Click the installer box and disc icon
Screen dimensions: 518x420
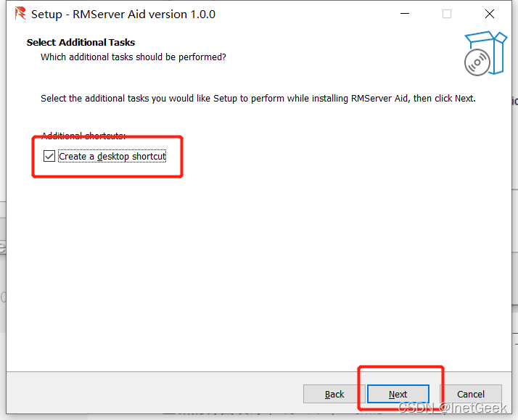pyautogui.click(x=485, y=53)
